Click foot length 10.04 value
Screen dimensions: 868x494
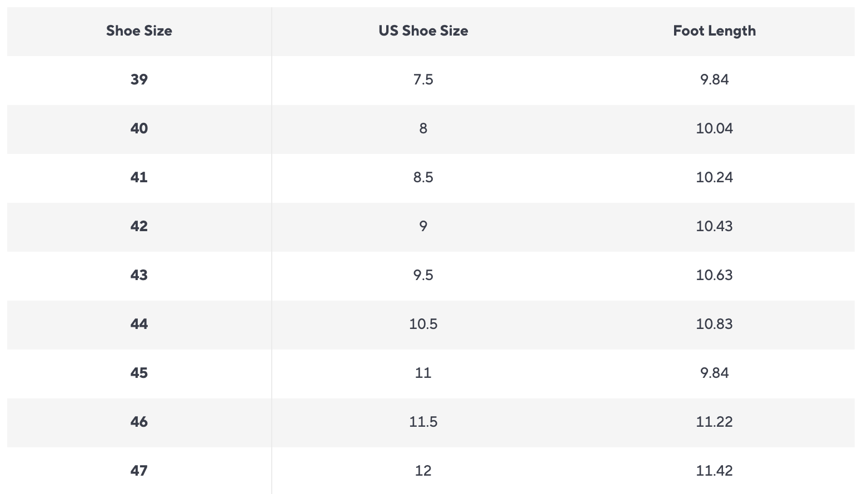point(714,128)
